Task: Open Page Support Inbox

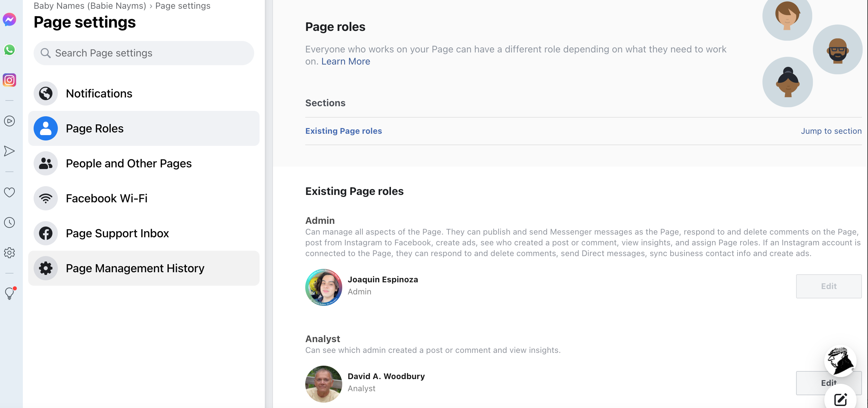Action: pos(117,233)
